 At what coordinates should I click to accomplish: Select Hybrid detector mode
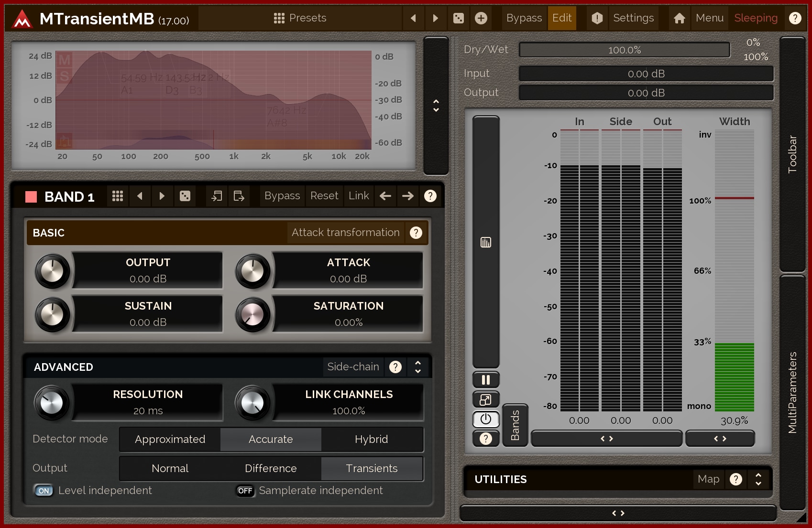click(371, 439)
